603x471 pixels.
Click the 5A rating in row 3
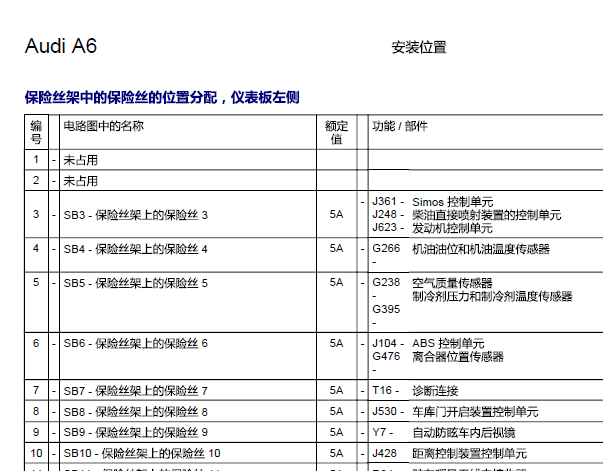336,214
